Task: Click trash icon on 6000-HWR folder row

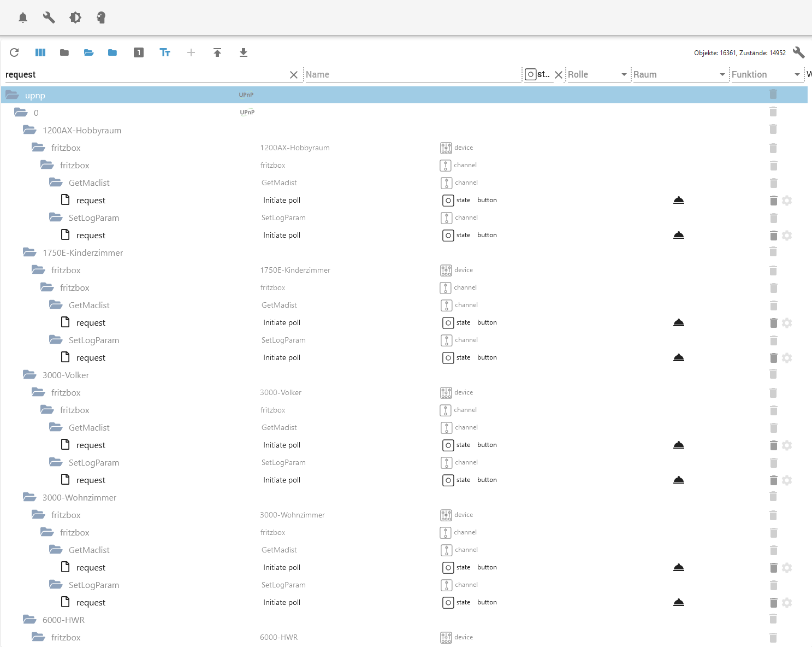Action: 773,619
